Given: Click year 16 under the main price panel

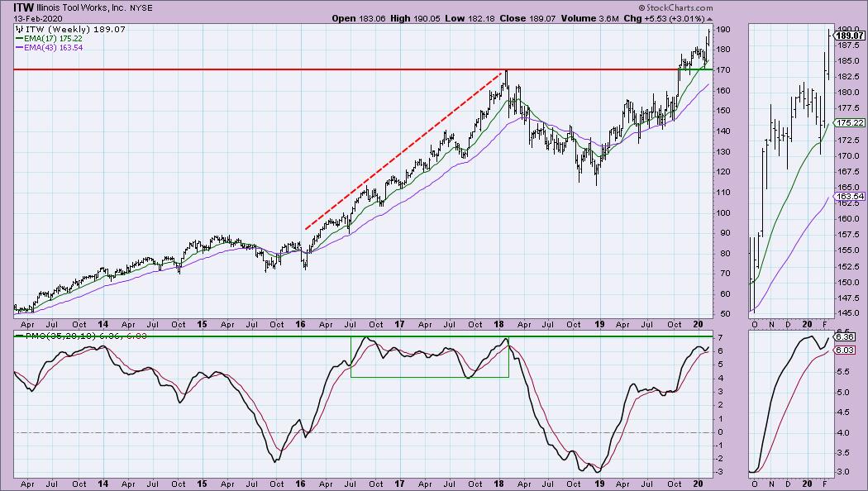Looking at the screenshot, I should click(301, 324).
